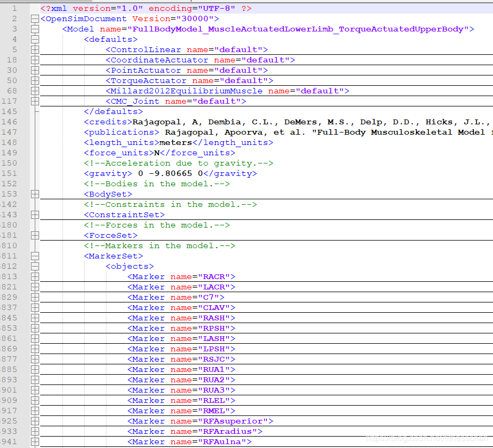
Task: Expand the RFAulna marker block
Action: point(35,441)
